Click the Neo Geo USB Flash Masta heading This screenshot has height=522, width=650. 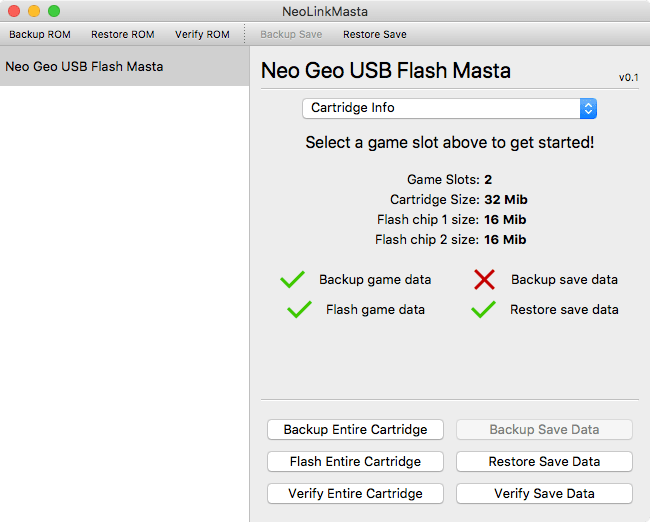(386, 70)
